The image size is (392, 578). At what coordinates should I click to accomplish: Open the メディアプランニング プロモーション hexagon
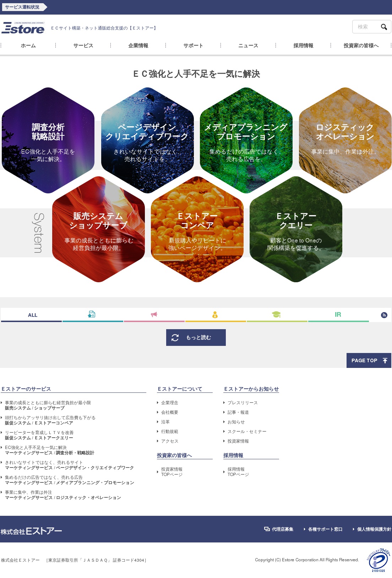(246, 140)
